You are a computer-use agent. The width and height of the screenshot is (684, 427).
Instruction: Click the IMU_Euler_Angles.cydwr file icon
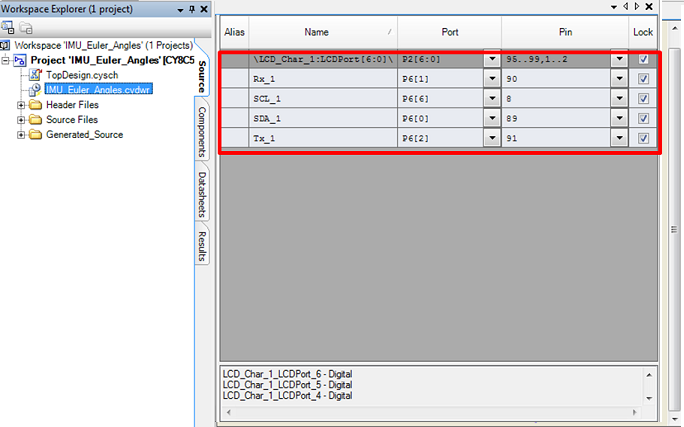tap(35, 89)
